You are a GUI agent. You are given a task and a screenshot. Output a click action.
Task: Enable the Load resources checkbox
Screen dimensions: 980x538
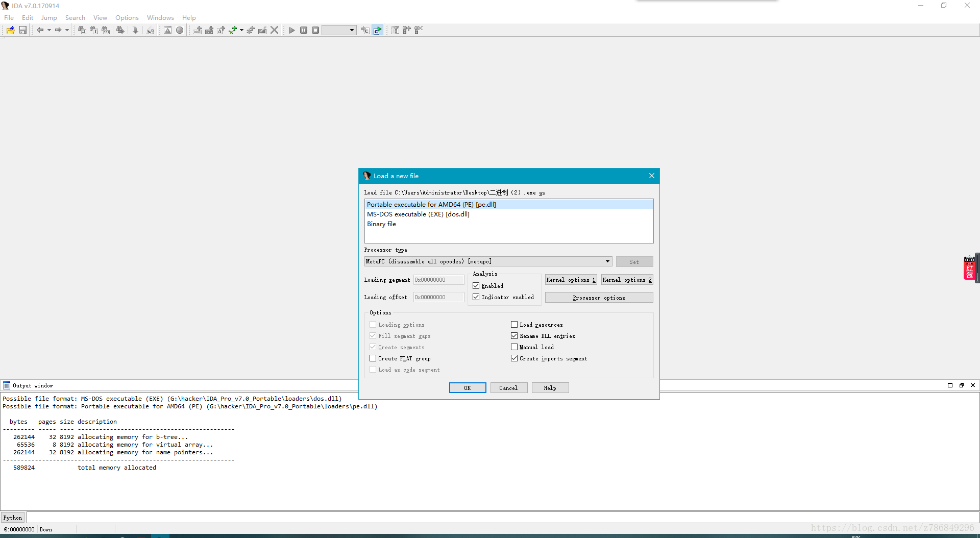point(514,325)
